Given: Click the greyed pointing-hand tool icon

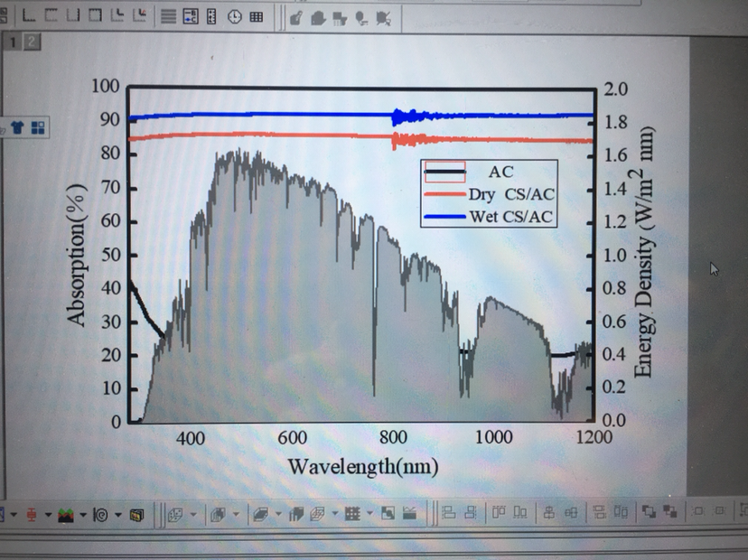Looking at the screenshot, I should point(296,18).
